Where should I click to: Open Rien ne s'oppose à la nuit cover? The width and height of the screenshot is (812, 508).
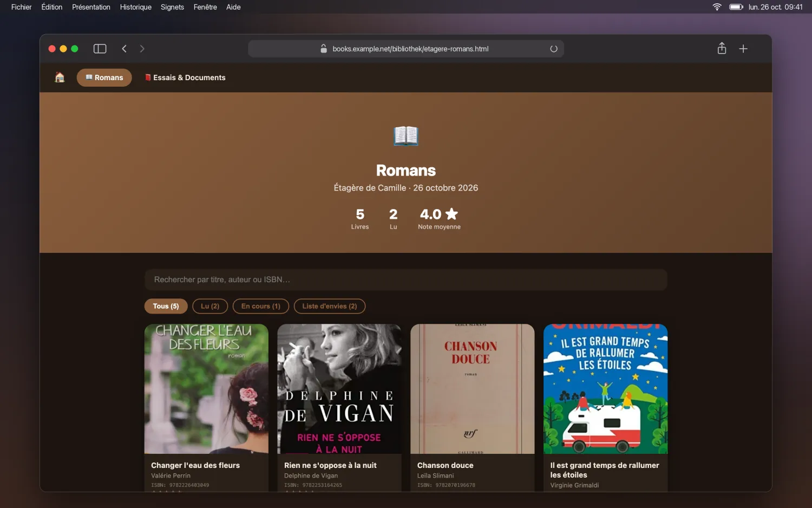[339, 389]
